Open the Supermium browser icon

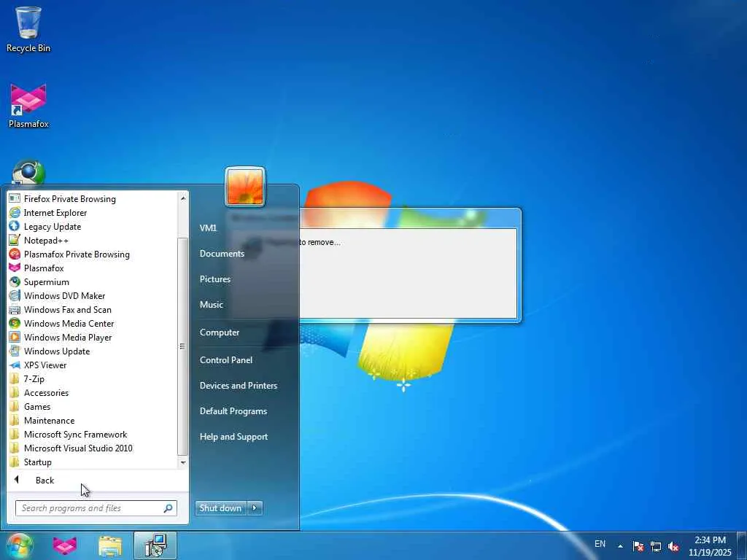15,281
